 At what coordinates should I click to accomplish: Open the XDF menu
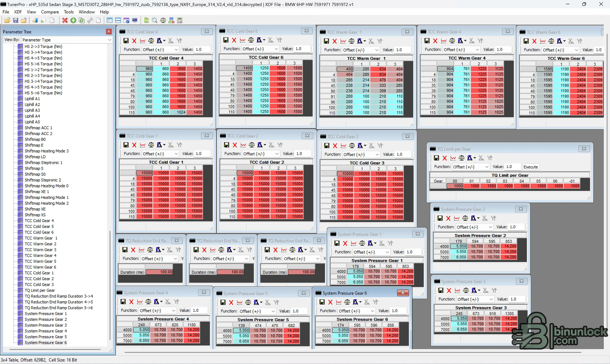click(18, 12)
